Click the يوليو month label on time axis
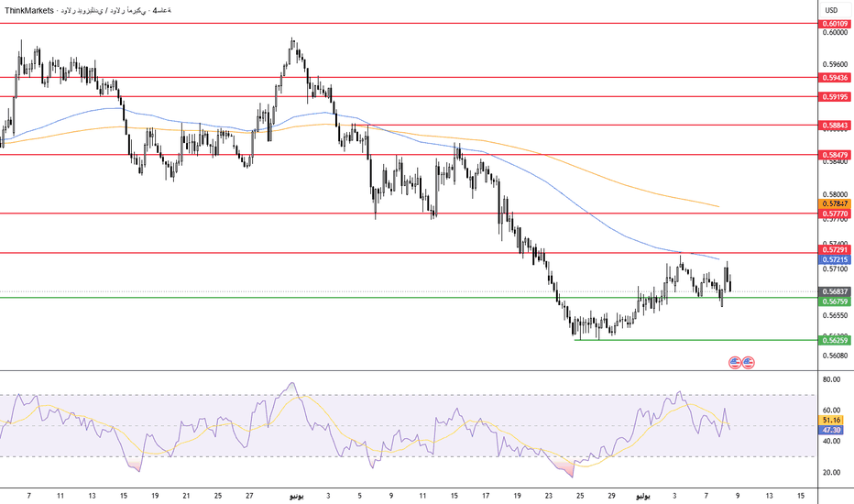Screen dimensions: 854x504 643,496
